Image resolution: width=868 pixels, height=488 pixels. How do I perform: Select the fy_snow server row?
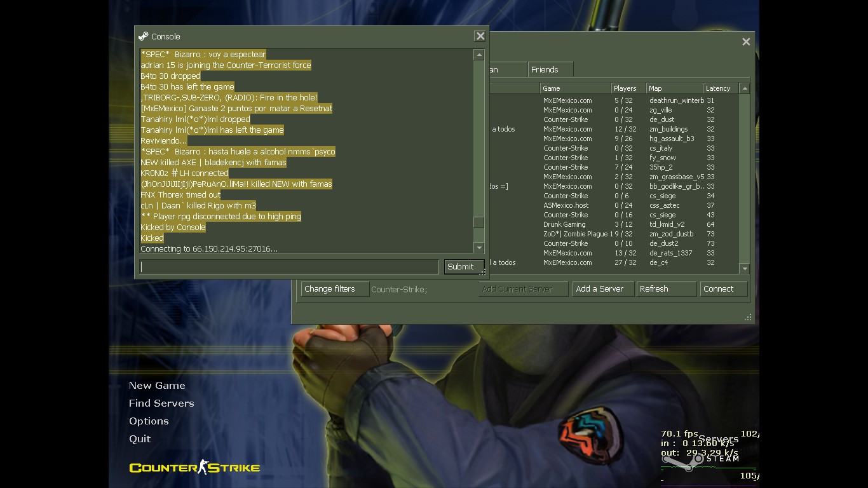[x=614, y=158]
